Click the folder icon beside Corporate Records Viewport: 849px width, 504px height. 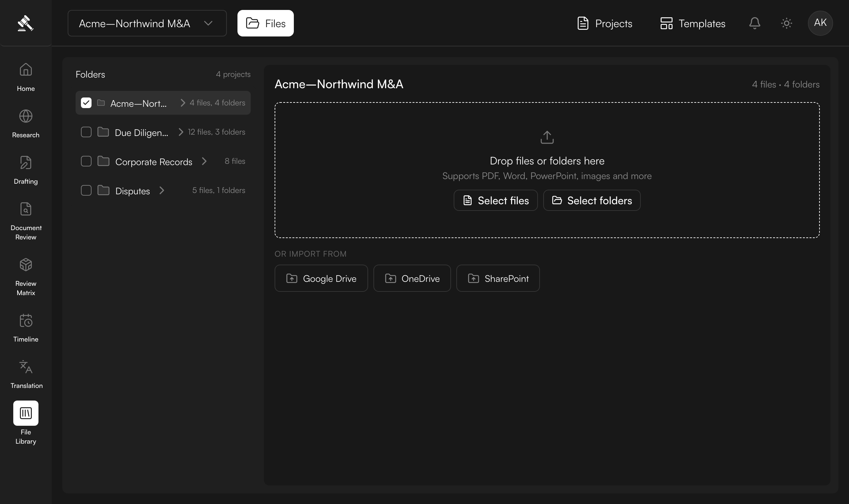103,161
